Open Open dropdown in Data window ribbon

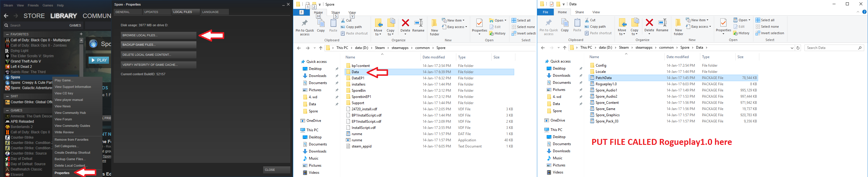tap(742, 20)
